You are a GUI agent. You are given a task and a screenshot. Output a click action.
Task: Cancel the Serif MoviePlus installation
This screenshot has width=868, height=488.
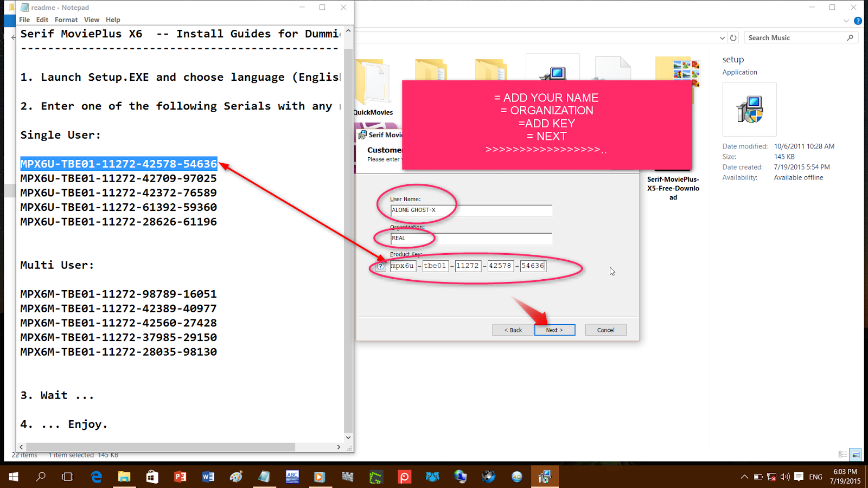[x=605, y=330]
